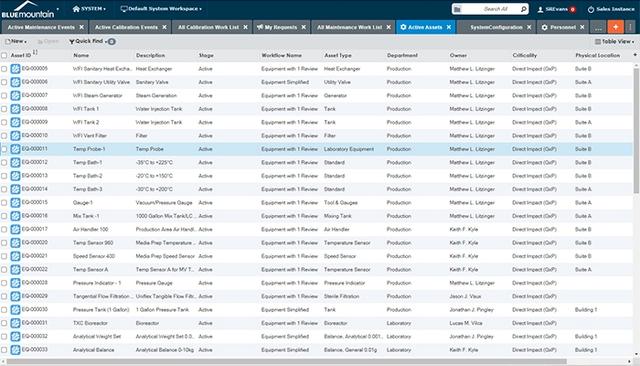Open Quick Find filter

click(x=89, y=41)
